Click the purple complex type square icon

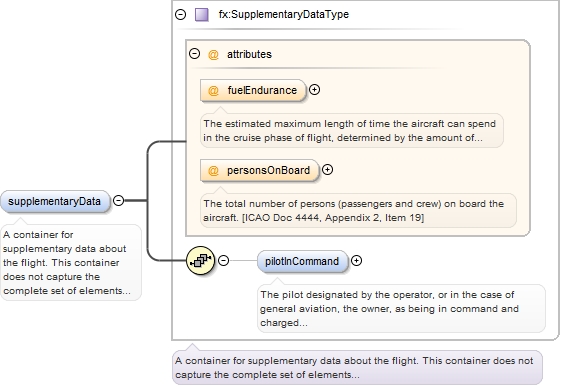coord(201,15)
